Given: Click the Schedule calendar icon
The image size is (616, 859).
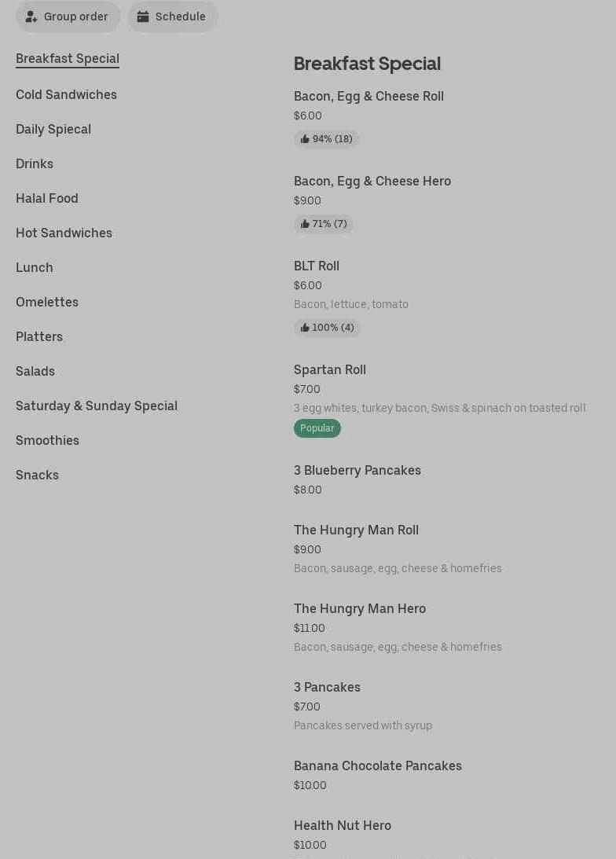Looking at the screenshot, I should point(143,17).
